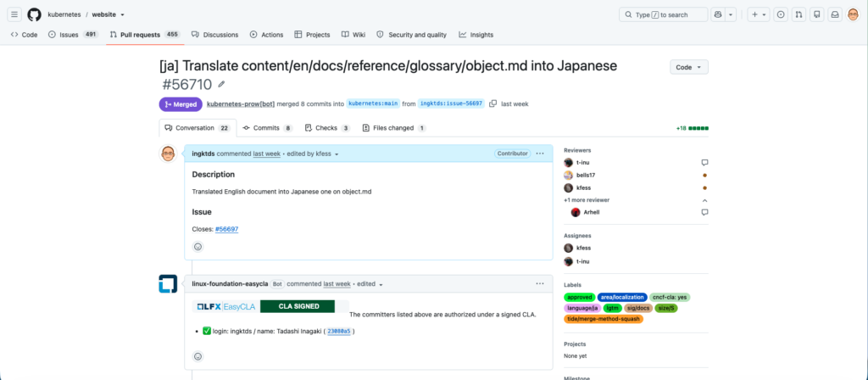Select the Conversation tab

tap(198, 128)
